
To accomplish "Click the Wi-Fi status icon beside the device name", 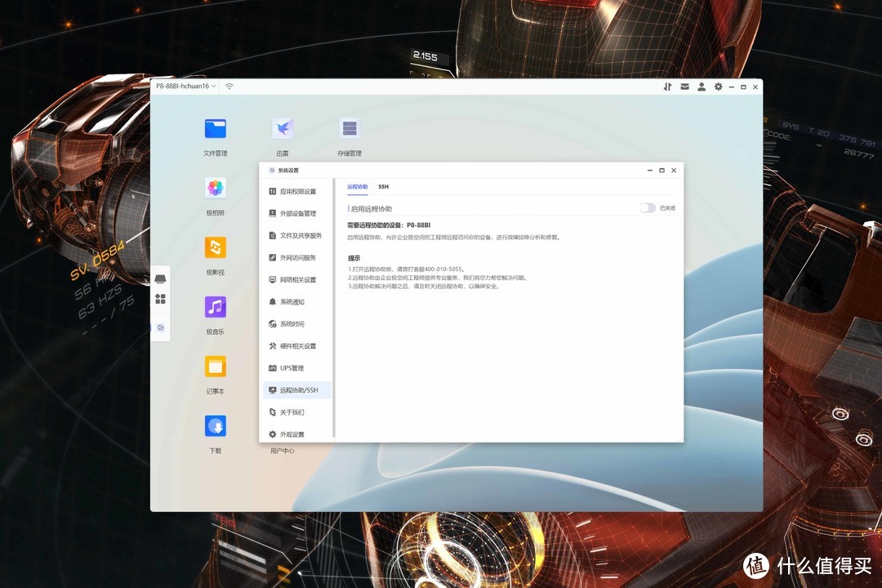I will [x=229, y=86].
